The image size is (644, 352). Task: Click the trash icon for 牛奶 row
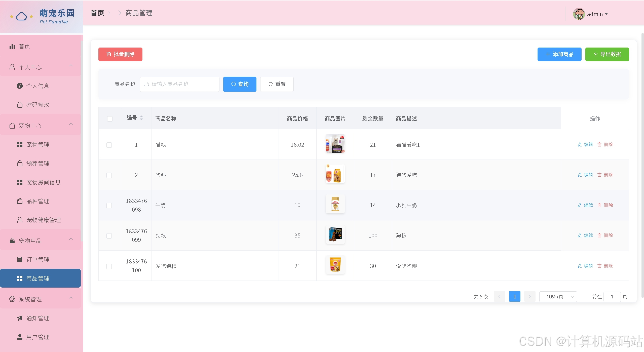click(599, 205)
